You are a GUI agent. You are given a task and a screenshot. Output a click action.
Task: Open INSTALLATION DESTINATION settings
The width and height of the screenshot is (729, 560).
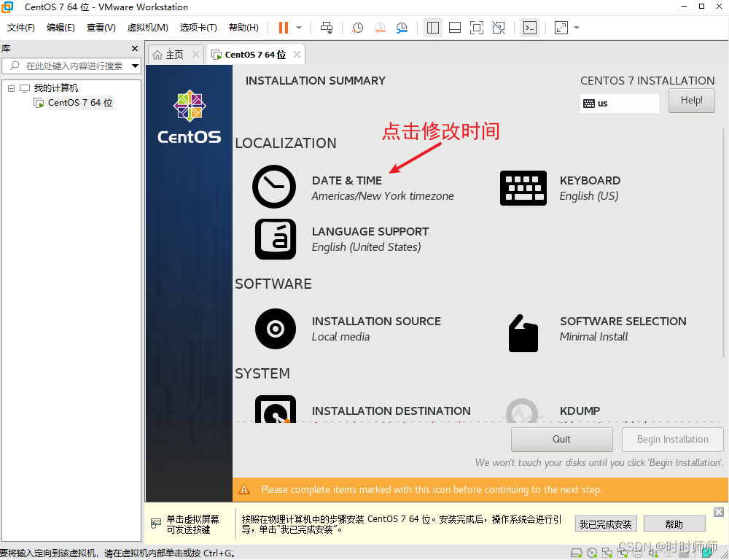pos(391,411)
